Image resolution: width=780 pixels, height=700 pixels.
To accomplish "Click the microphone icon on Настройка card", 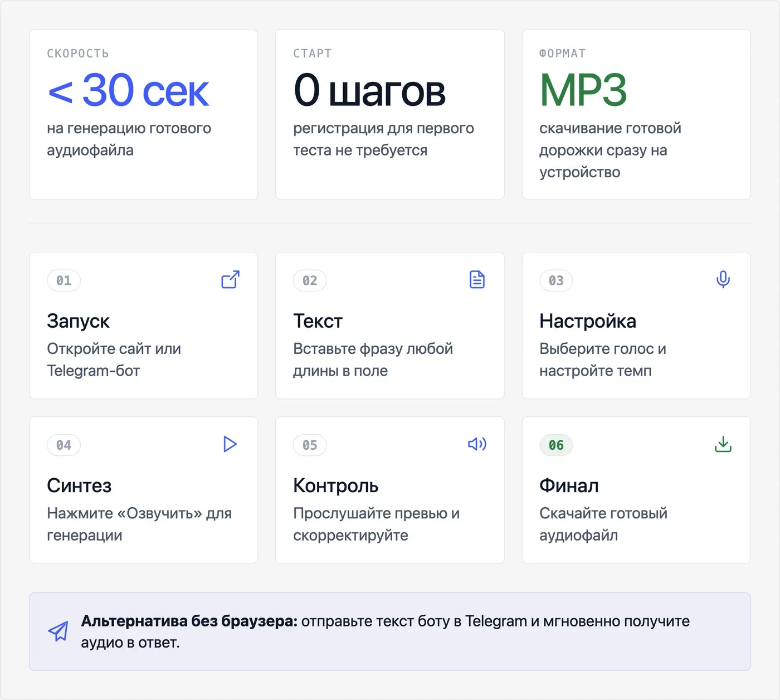I will (x=723, y=279).
